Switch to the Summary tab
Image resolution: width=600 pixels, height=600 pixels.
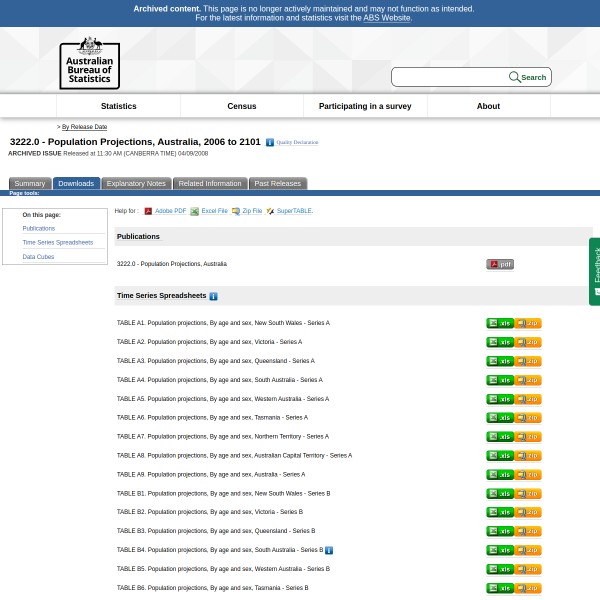point(29,183)
